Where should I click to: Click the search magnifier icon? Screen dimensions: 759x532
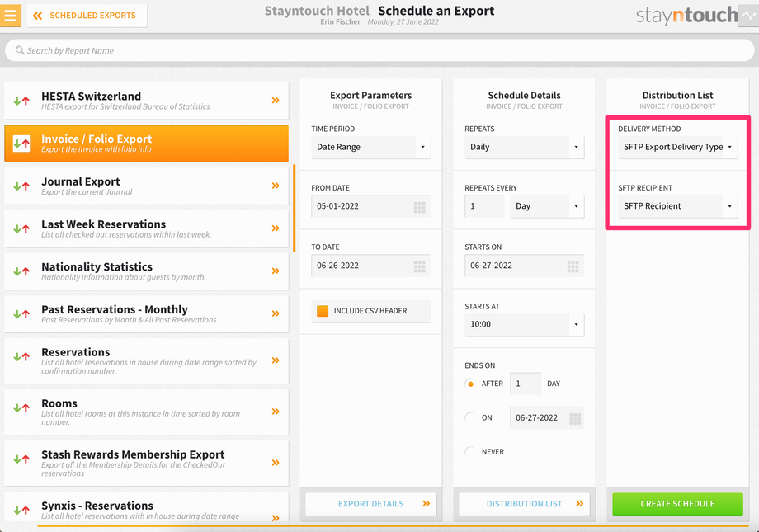pyautogui.click(x=20, y=50)
